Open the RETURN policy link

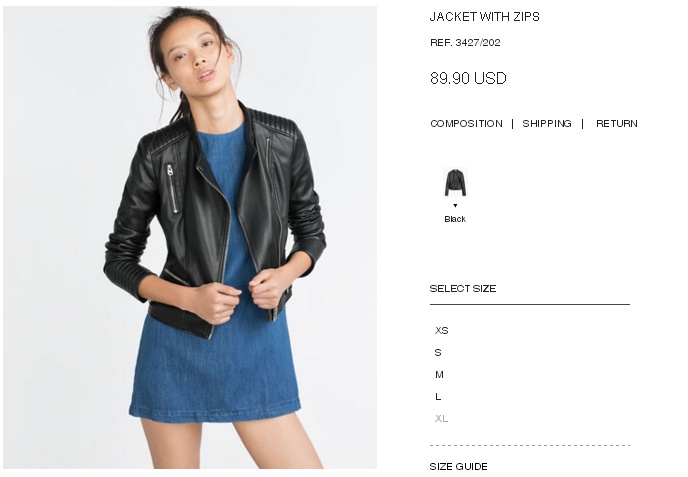click(616, 124)
